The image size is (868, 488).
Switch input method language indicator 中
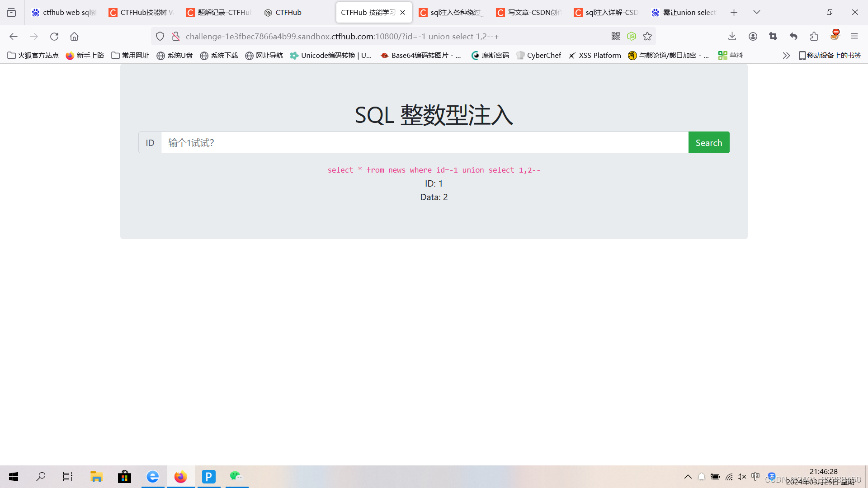click(x=755, y=476)
